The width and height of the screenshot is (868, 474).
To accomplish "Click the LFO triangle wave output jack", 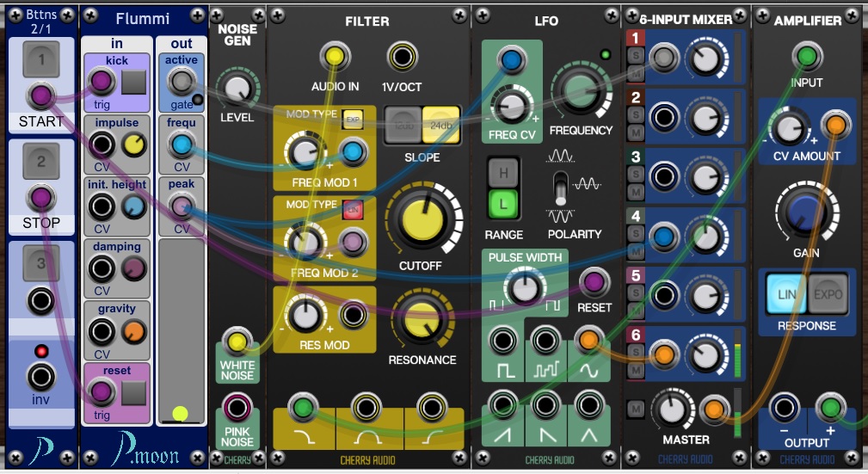I will coord(588,404).
